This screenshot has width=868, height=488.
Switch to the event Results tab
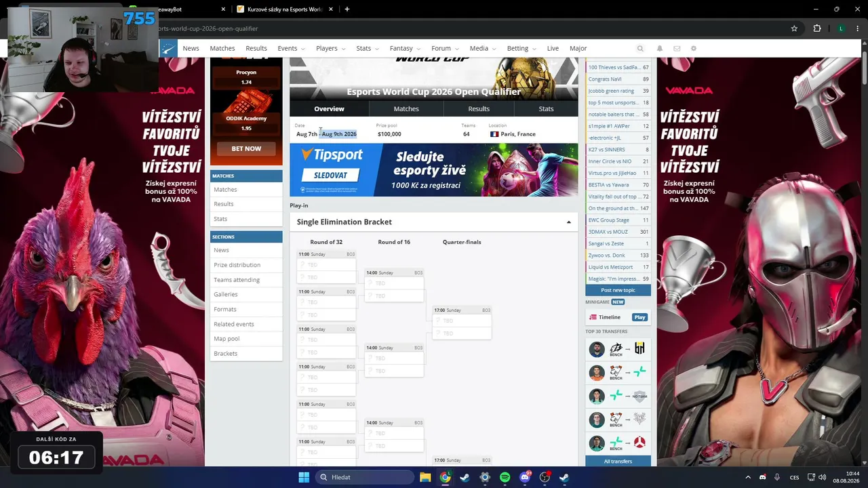tap(479, 108)
